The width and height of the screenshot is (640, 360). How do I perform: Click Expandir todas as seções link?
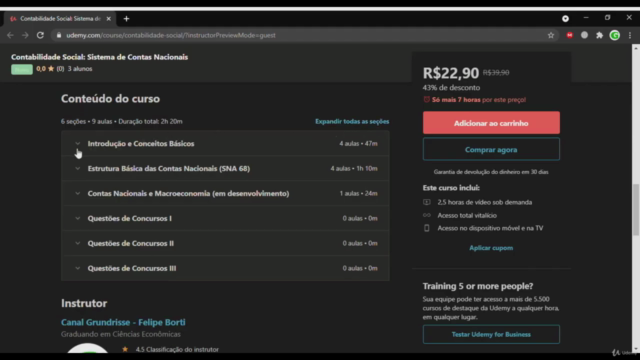[x=352, y=122]
